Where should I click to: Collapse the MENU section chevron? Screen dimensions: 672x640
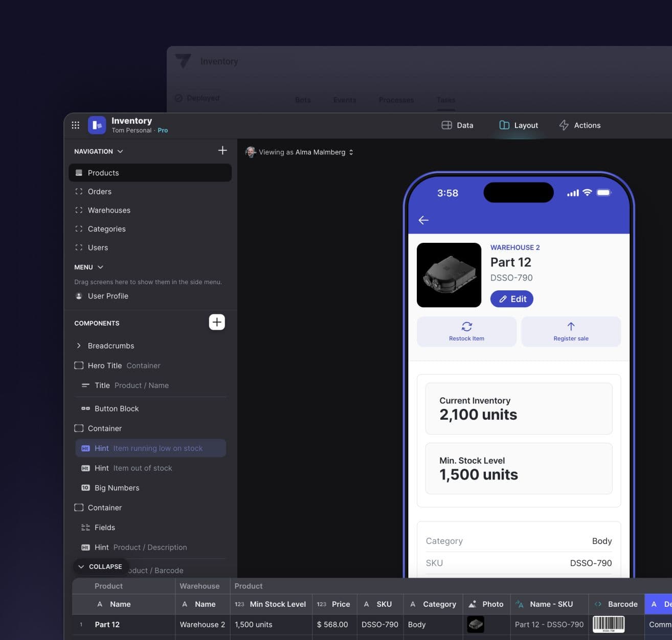[x=100, y=267]
